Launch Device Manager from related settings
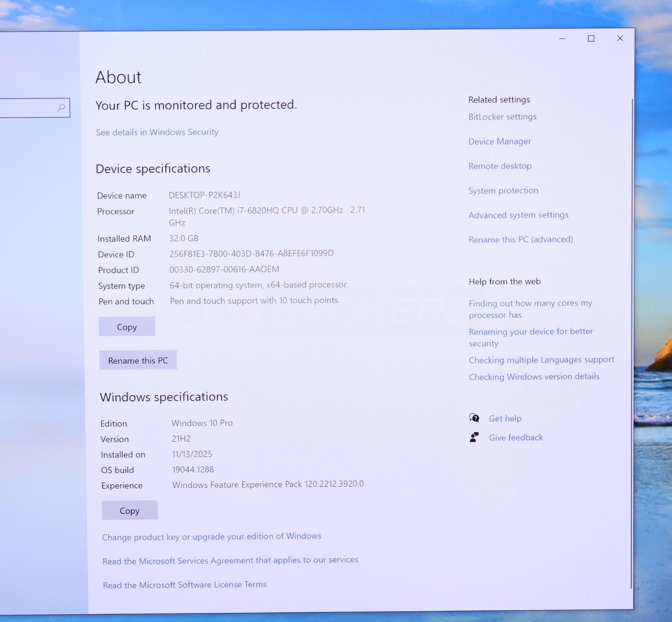 coord(499,142)
